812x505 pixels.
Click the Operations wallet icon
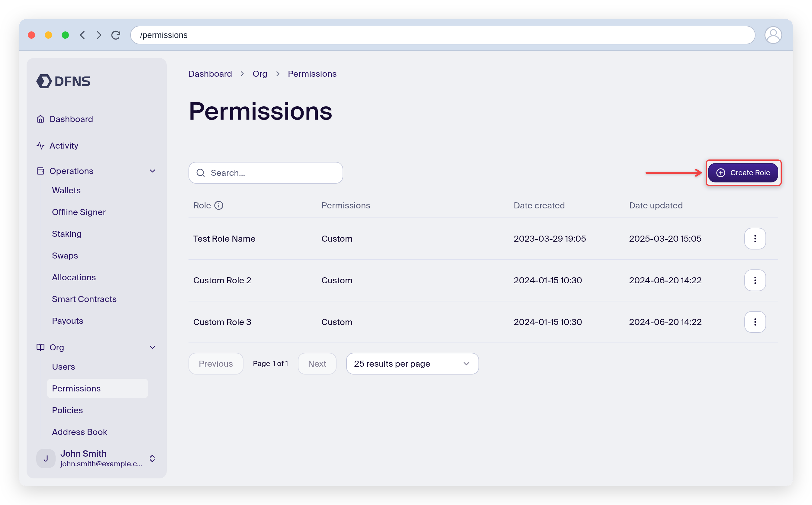pyautogui.click(x=40, y=171)
